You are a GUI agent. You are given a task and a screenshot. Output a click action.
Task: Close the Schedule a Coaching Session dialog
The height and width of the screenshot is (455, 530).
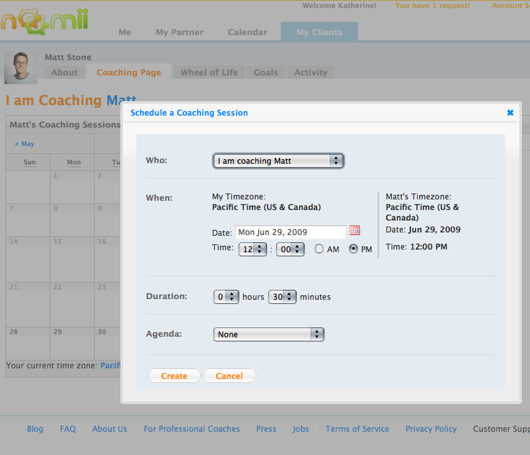[510, 113]
